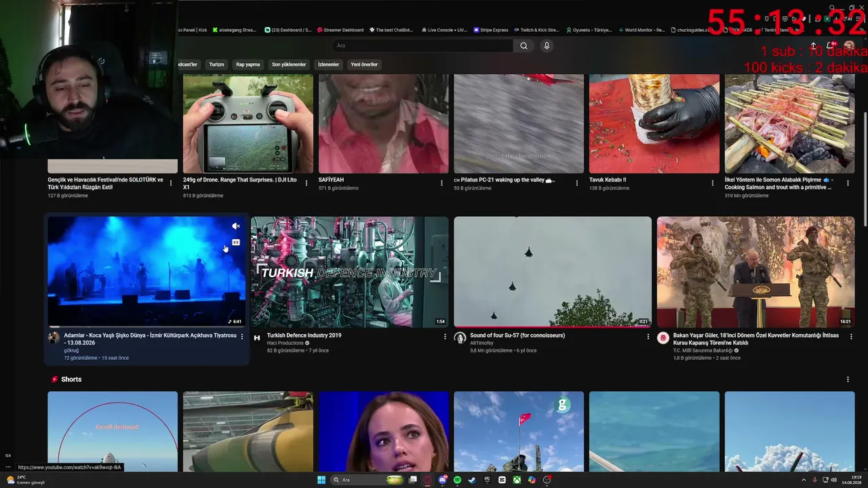
Task: Open Epic Games Launcher in taskbar
Action: pyautogui.click(x=487, y=480)
